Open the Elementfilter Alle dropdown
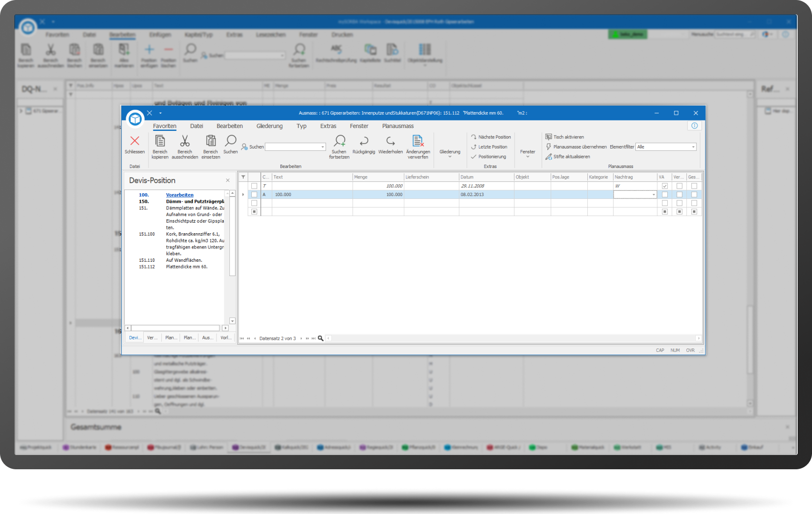Screen dimensions: 812x514 pyautogui.click(x=693, y=147)
